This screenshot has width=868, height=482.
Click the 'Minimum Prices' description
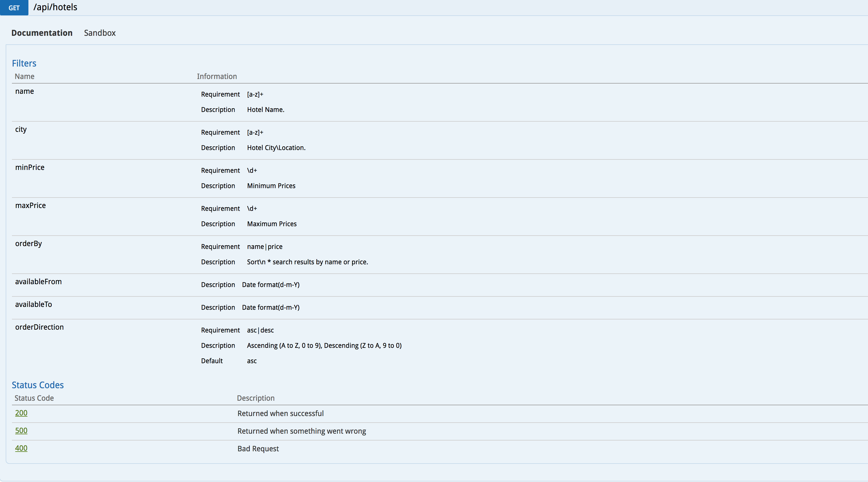tap(271, 186)
